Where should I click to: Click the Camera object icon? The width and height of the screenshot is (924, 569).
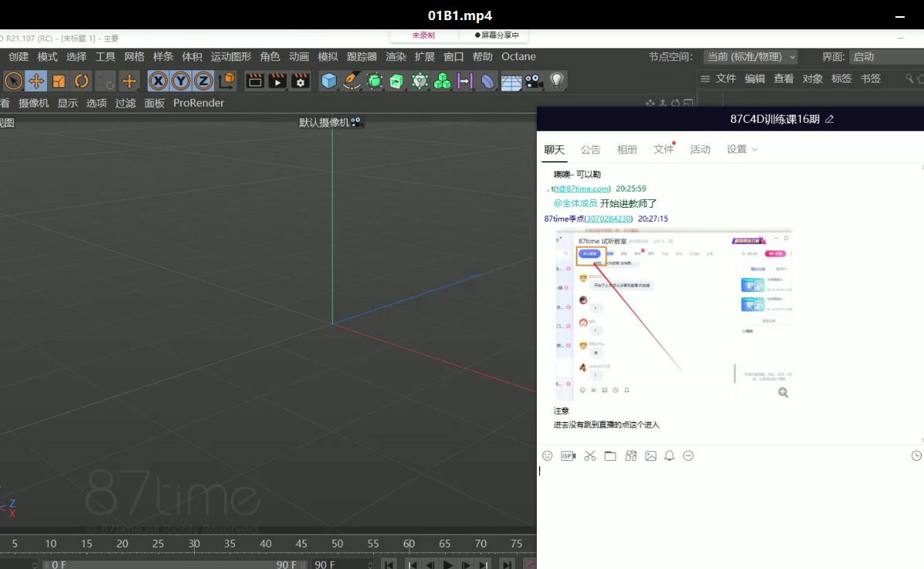(x=533, y=81)
